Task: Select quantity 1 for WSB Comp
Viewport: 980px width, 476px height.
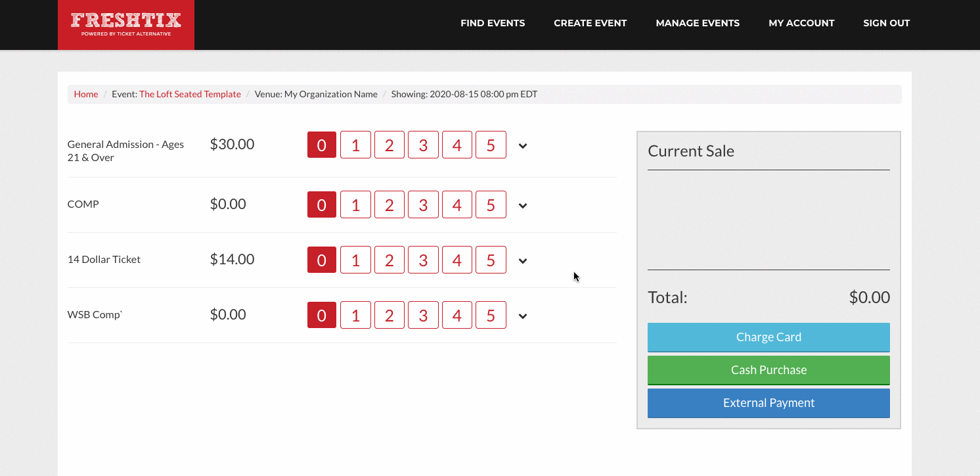Action: [x=355, y=315]
